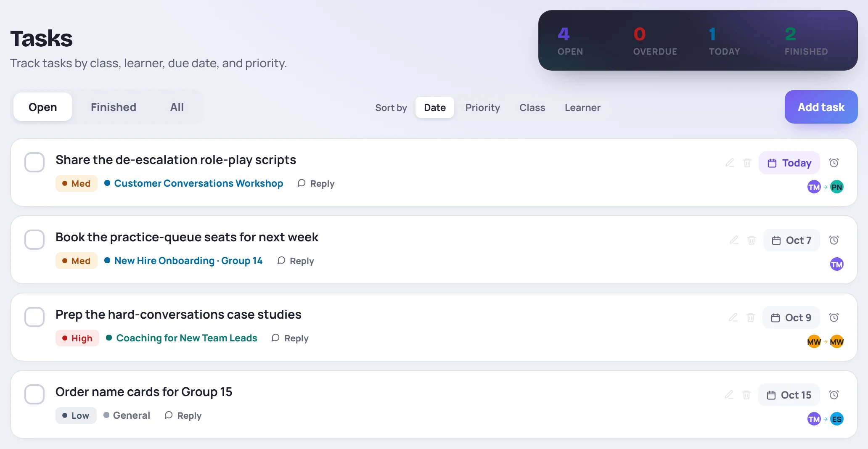
Task: Open Coaching for New Team Leads class
Action: coord(182,338)
